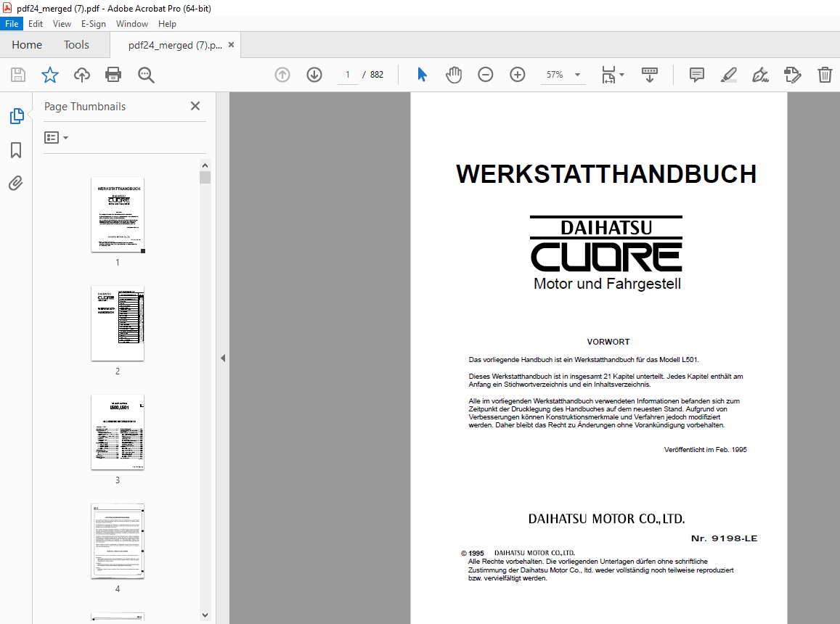Click the WERKSTATTHANDBUCH title text

click(606, 174)
